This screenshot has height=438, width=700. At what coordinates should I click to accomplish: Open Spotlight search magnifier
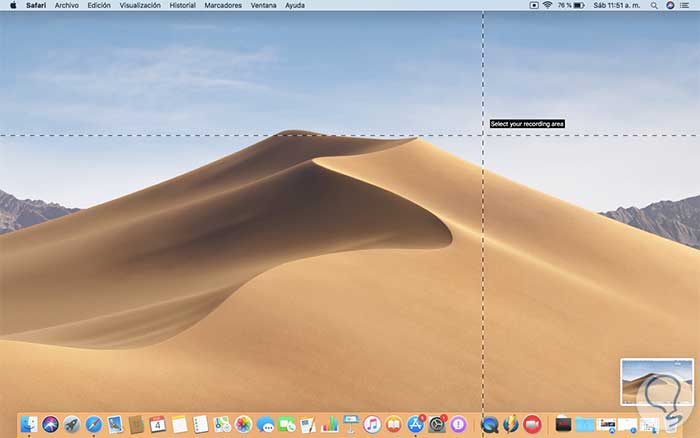coord(654,5)
